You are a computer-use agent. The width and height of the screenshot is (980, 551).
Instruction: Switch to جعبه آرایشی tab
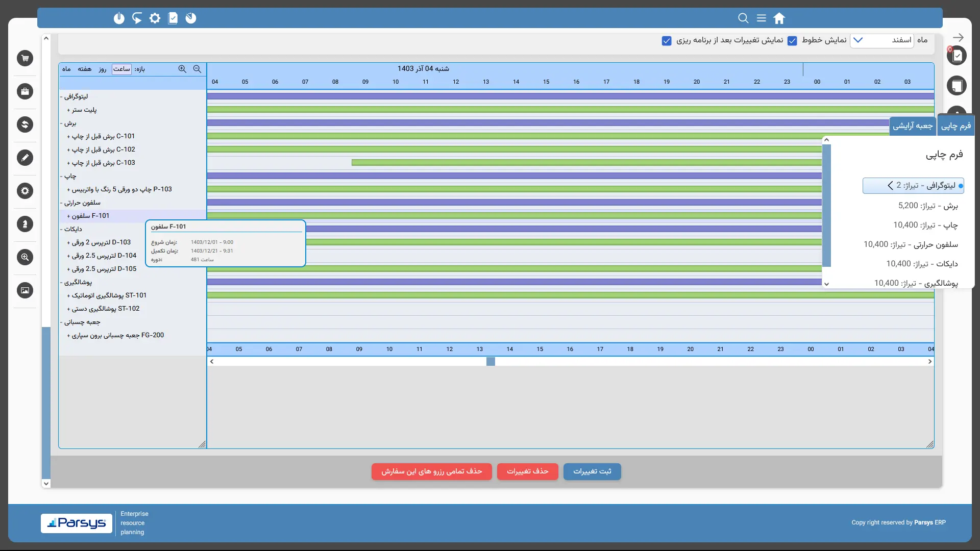click(913, 126)
